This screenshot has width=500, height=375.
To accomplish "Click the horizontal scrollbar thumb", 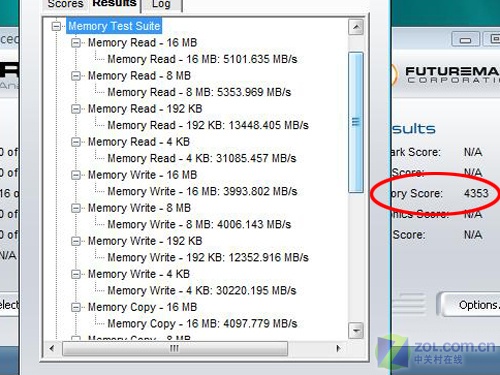I will pos(175,349).
